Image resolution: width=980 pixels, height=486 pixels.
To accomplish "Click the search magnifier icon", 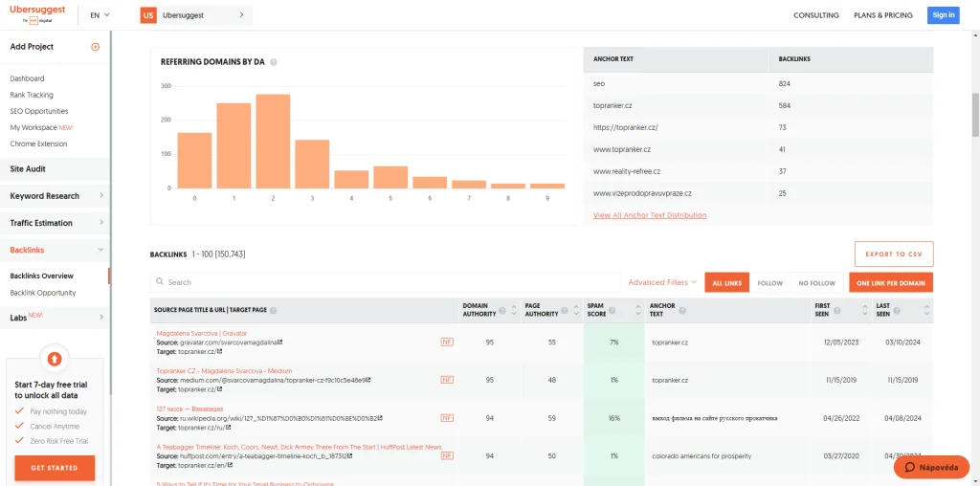I will [x=160, y=282].
